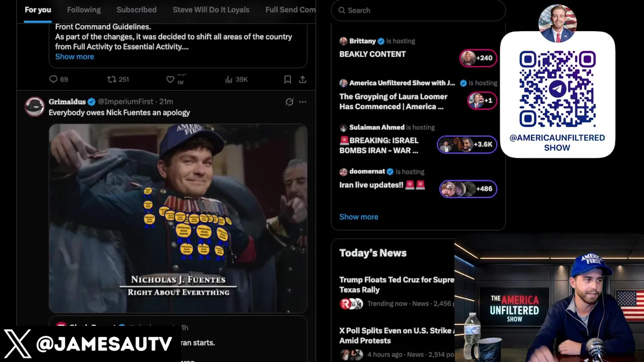The height and width of the screenshot is (362, 644).
Task: Expand live spaces list with Show more
Action: tap(359, 217)
